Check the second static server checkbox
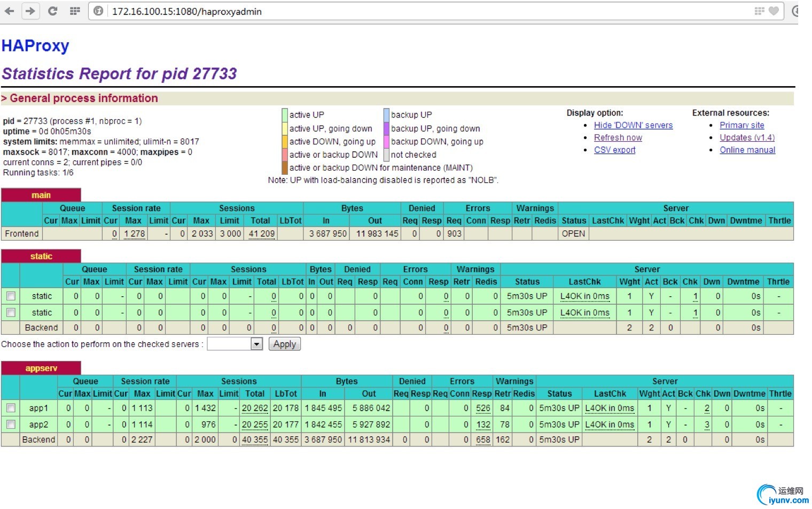Viewport: 812px width, 509px height. point(11,312)
